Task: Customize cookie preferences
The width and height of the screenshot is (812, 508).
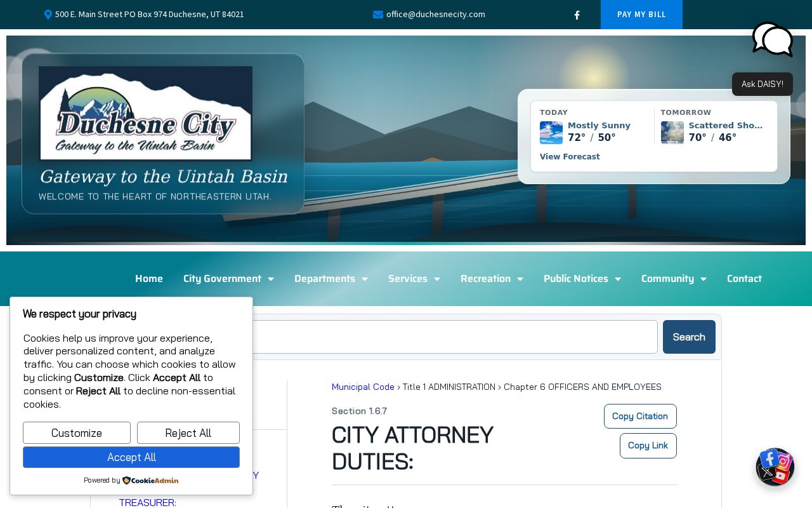Action: coord(77,433)
